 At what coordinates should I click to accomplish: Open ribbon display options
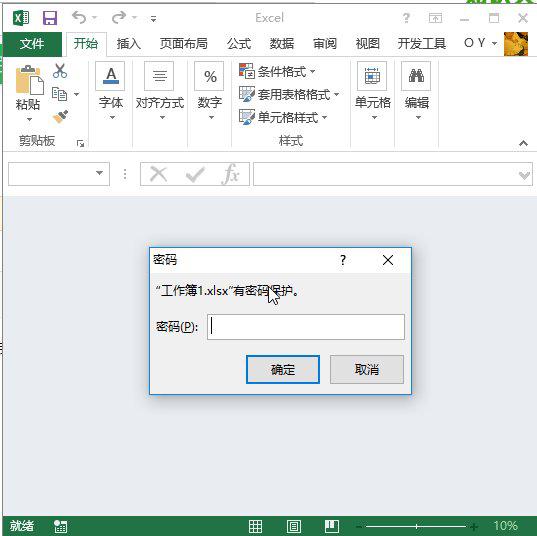tap(435, 18)
